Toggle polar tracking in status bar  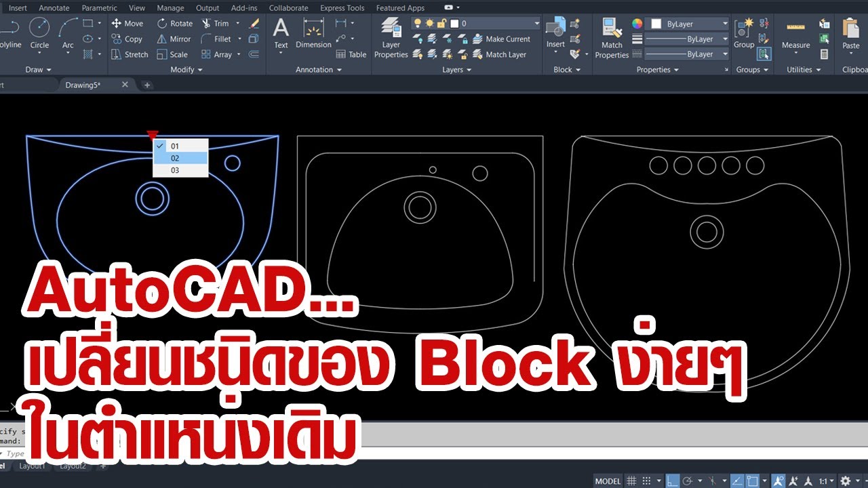pos(688,481)
